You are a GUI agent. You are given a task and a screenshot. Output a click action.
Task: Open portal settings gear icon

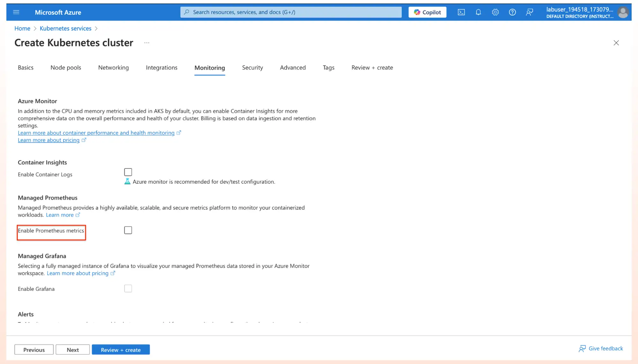(495, 12)
